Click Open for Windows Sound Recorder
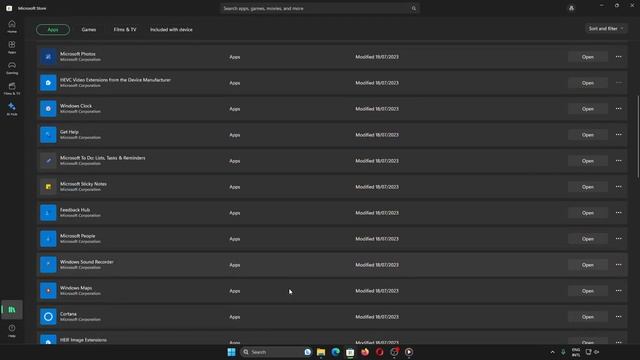Image resolution: width=640 pixels, height=360 pixels. (x=588, y=265)
